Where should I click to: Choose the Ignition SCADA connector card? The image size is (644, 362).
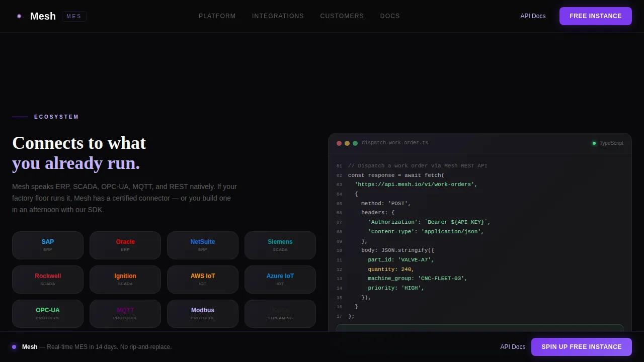click(x=125, y=280)
